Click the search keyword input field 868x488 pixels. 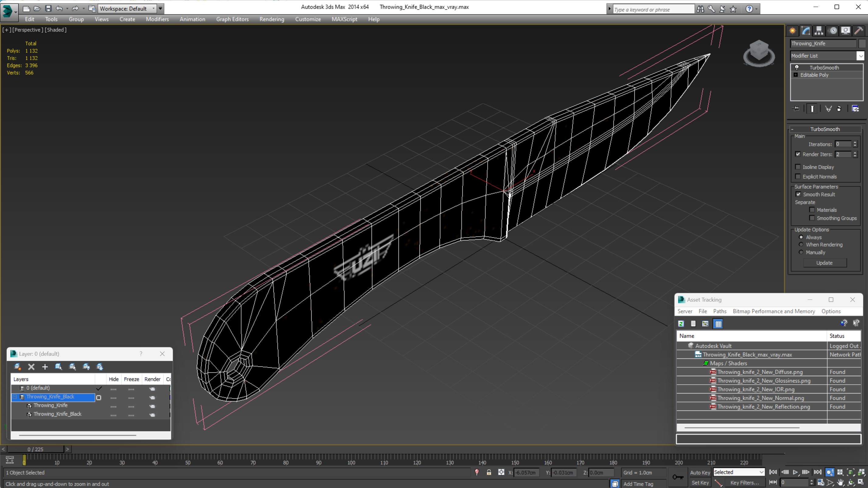coord(653,9)
